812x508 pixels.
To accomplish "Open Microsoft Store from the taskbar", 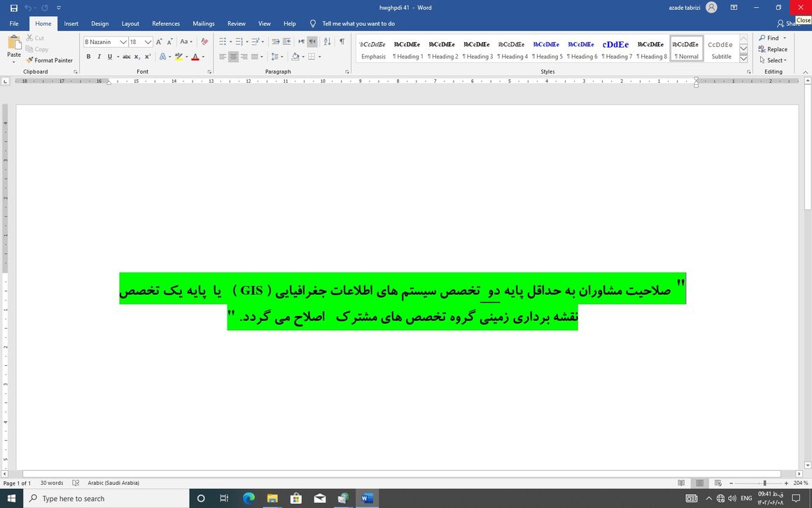I will [x=296, y=499].
